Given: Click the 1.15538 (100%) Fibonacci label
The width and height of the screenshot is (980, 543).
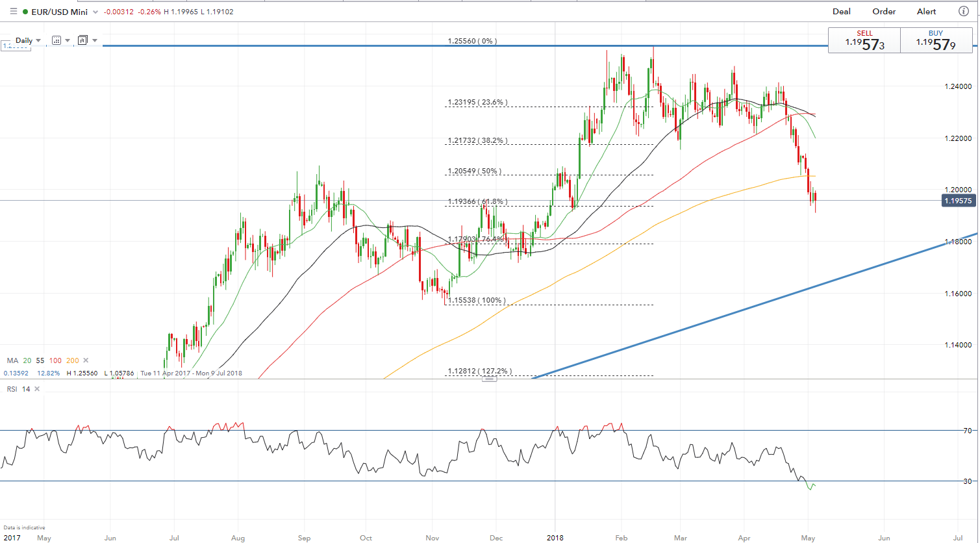Looking at the screenshot, I should 476,301.
